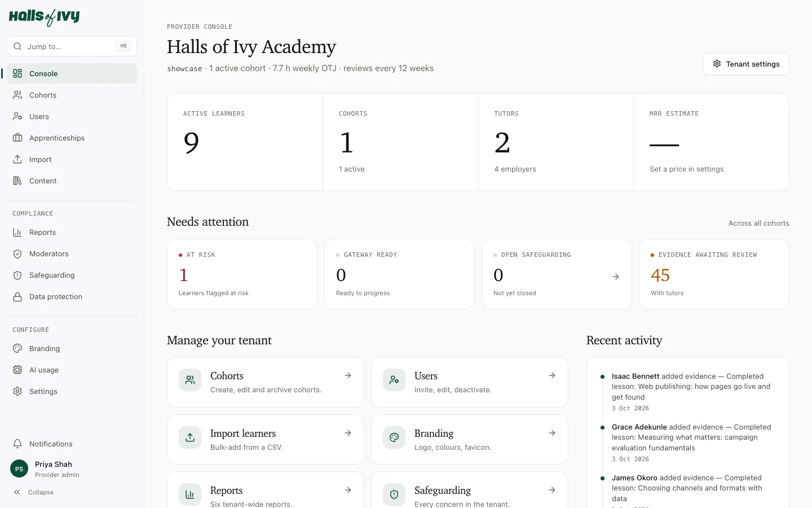Click the '4 employers' text under Tutors

[x=515, y=169]
